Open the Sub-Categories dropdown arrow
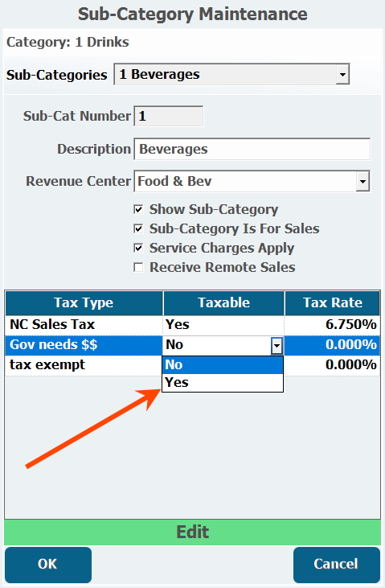Screen dimensions: 385x588 click(x=342, y=74)
